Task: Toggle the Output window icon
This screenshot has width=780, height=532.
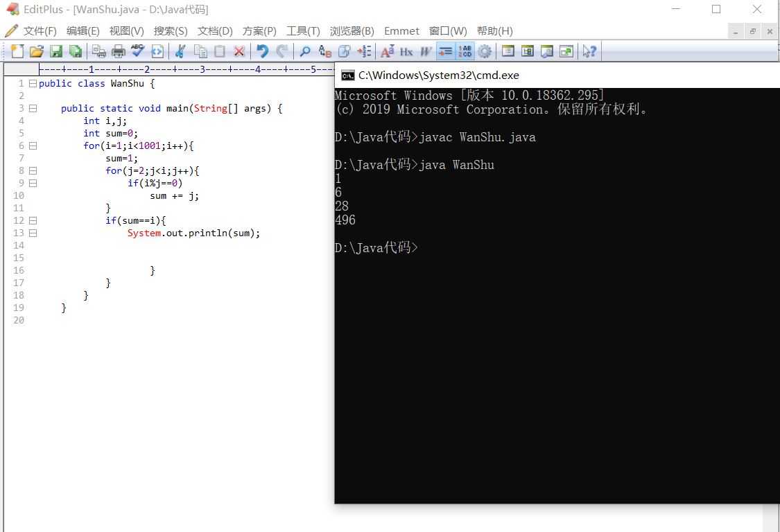Action: [x=547, y=51]
